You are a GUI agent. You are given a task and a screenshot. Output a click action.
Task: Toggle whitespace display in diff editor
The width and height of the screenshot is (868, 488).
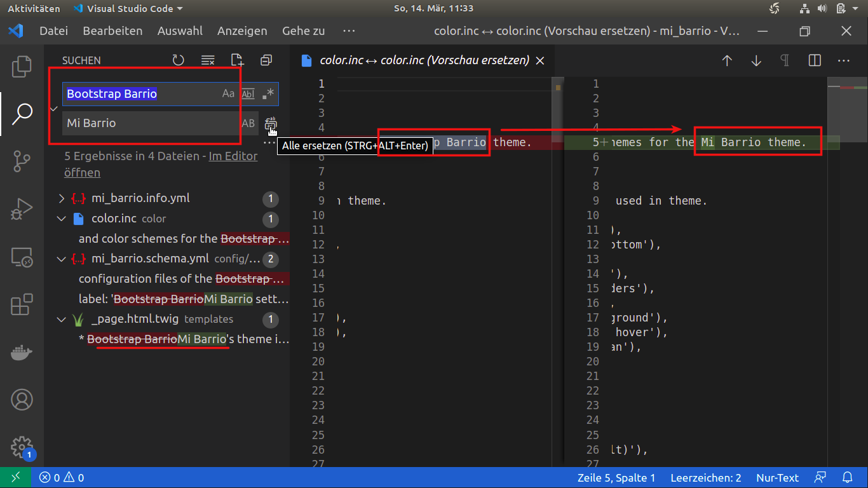(x=785, y=60)
